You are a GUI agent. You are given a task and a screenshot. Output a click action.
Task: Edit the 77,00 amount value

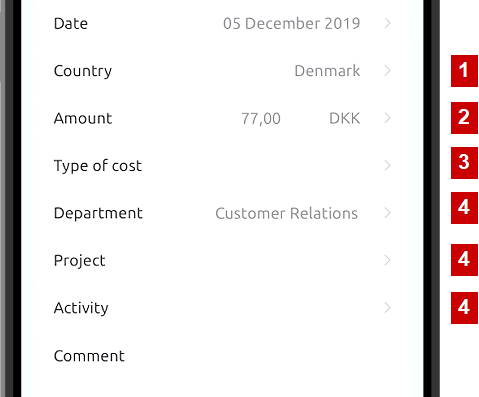point(261,119)
